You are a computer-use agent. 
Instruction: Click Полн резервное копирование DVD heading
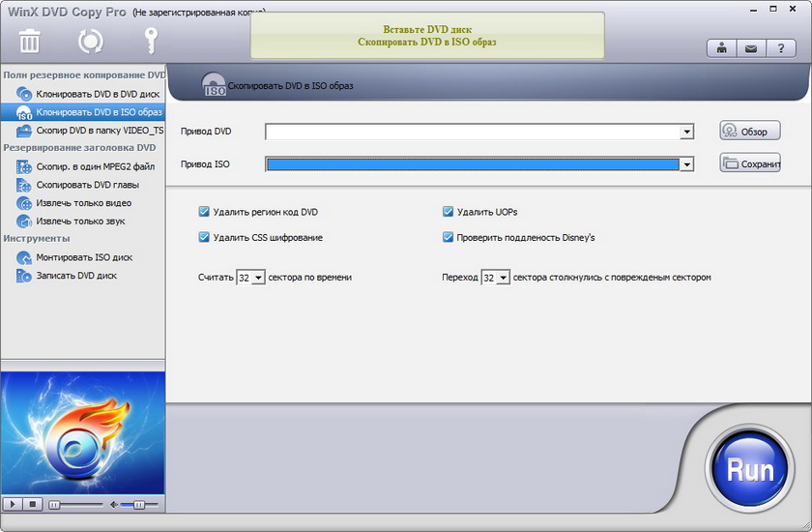(84, 75)
